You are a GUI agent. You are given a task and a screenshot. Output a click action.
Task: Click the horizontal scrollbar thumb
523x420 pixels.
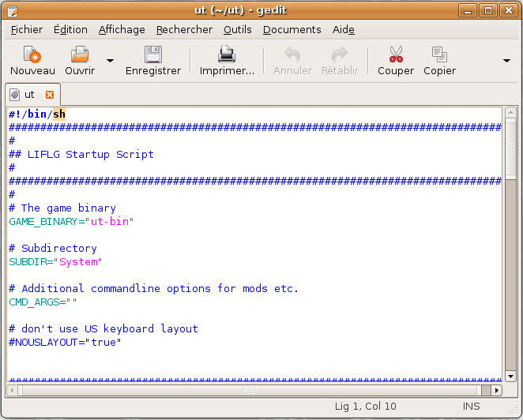click(x=250, y=390)
